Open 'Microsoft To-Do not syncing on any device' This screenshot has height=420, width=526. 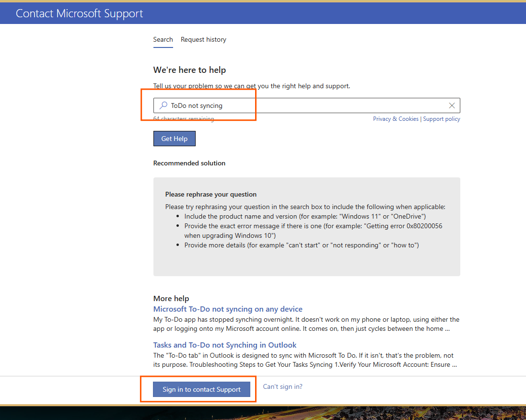click(228, 309)
